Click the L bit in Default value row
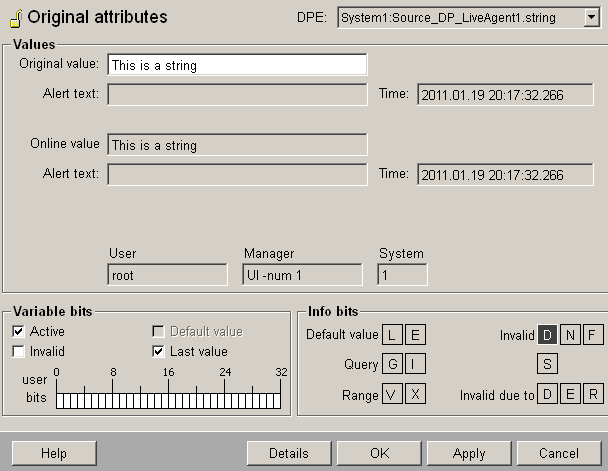This screenshot has height=471, width=608. (x=393, y=335)
